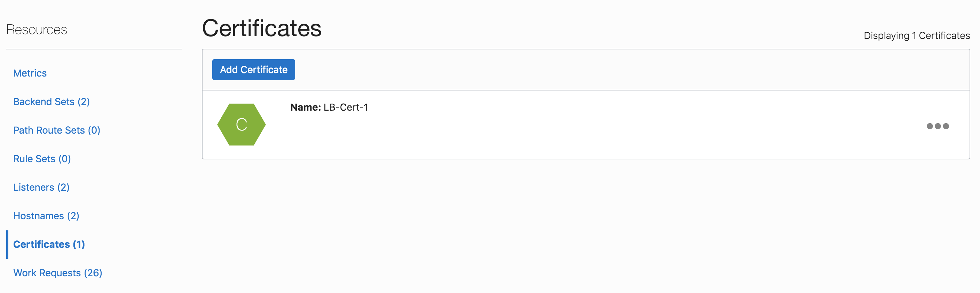Select the active Certificates (1) item

49,244
